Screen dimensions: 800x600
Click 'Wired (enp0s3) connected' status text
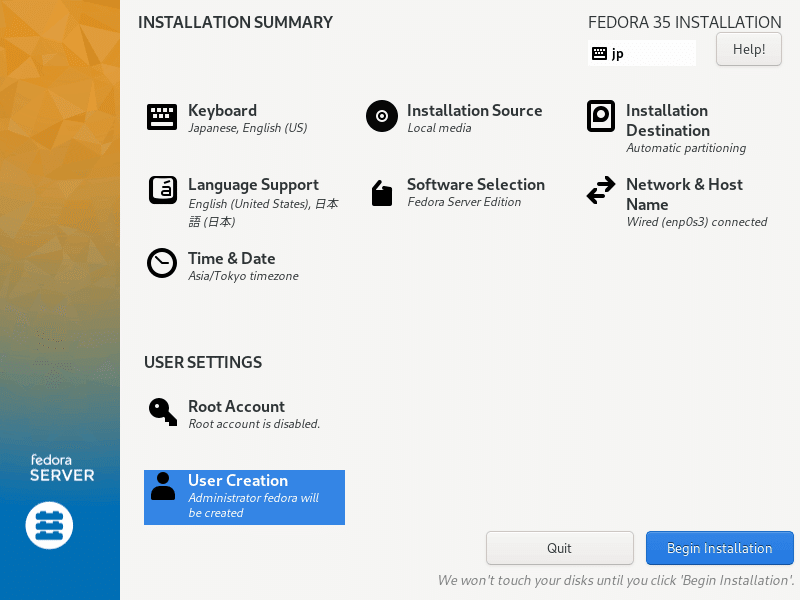point(696,222)
